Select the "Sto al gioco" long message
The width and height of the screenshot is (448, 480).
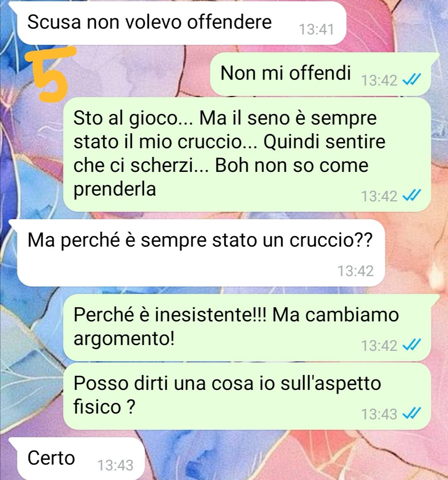point(247,154)
